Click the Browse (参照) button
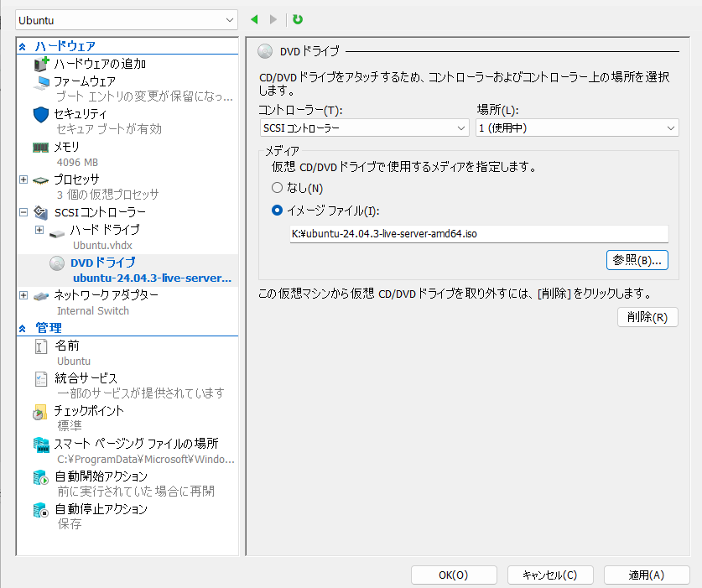 pyautogui.click(x=637, y=260)
